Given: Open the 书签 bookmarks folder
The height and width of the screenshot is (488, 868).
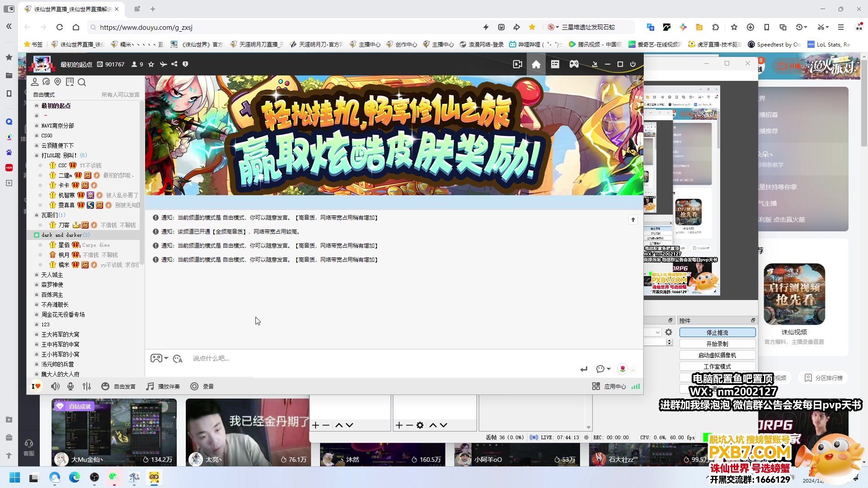Looking at the screenshot, I should pos(33,44).
